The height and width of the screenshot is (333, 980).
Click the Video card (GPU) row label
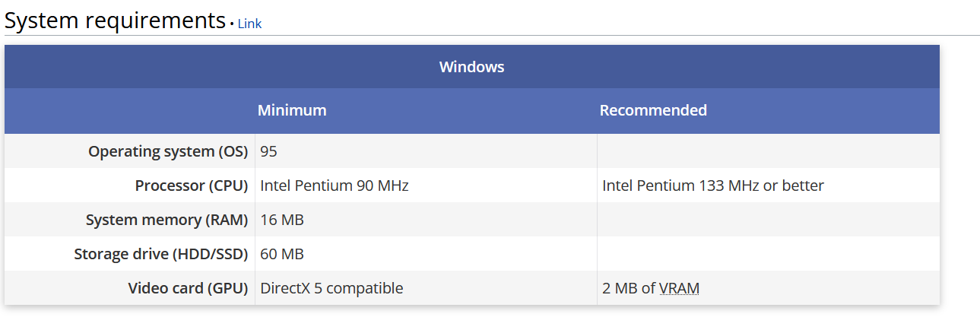click(188, 288)
